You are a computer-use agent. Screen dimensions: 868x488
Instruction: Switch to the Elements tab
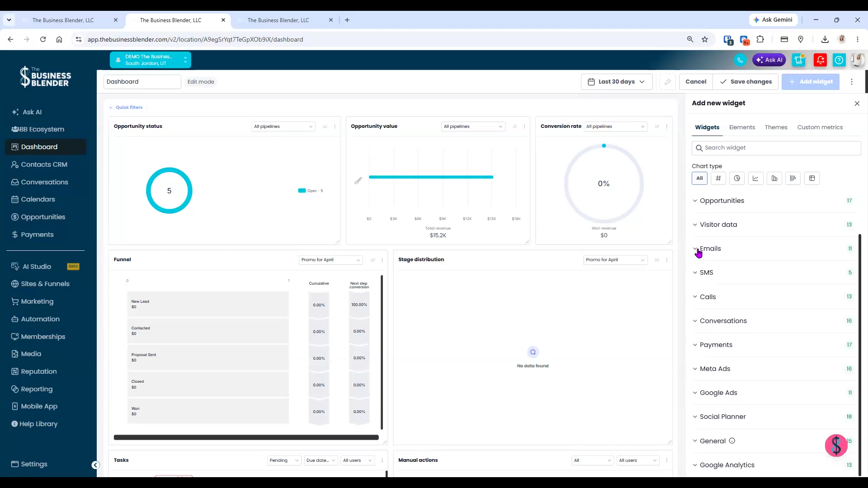tap(742, 127)
